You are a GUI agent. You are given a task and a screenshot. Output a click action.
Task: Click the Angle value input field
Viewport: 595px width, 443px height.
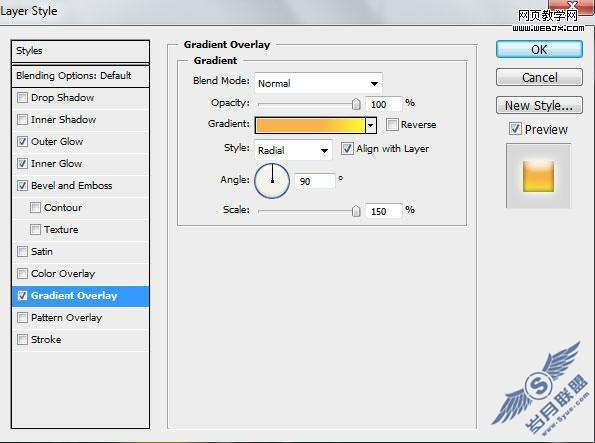315,181
